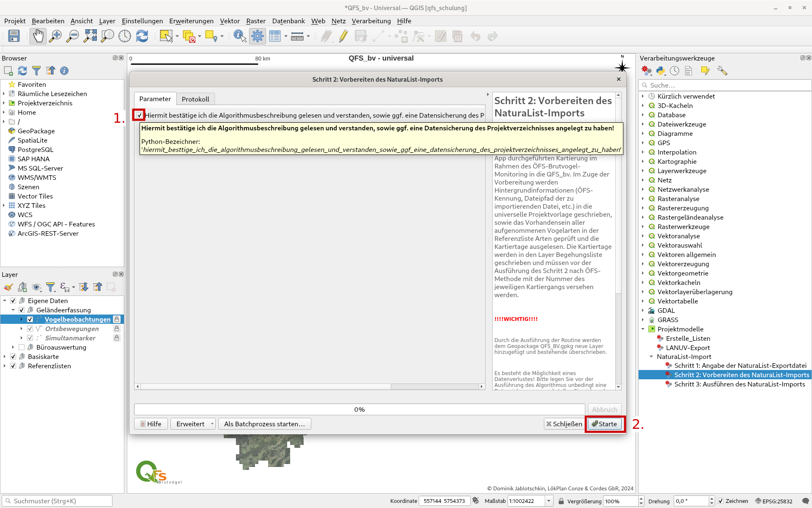Click the parameter panel horizontal scrollbar

click(310, 387)
